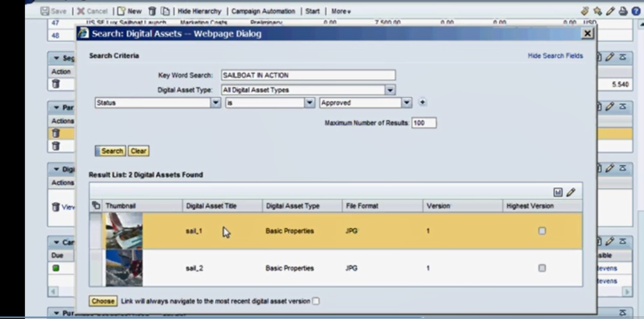The width and height of the screenshot is (644, 319).
Task: Click the left scroll arrow in the Can section
Action: (53, 292)
